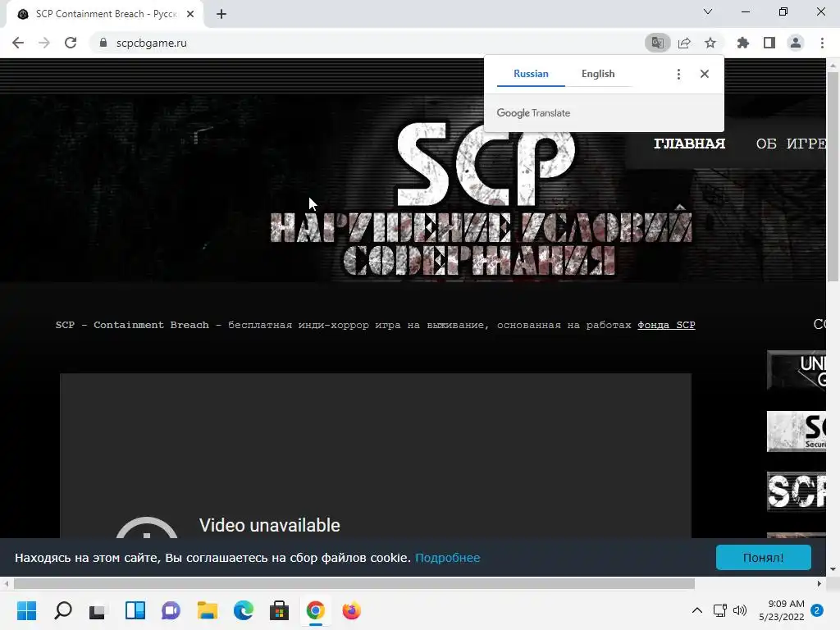The image size is (840, 630).
Task: Click the Video unavailable player area
Action: click(x=376, y=456)
